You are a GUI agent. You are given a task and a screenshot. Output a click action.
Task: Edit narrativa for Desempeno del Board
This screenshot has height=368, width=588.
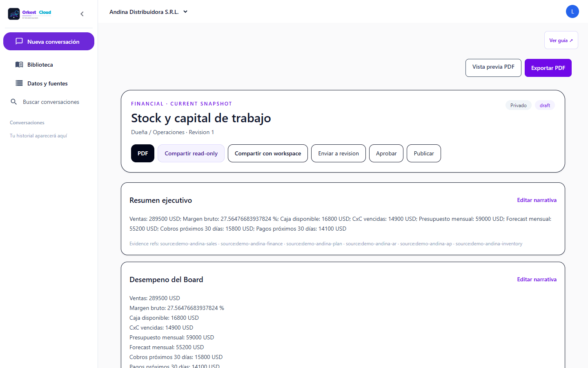[537, 279]
